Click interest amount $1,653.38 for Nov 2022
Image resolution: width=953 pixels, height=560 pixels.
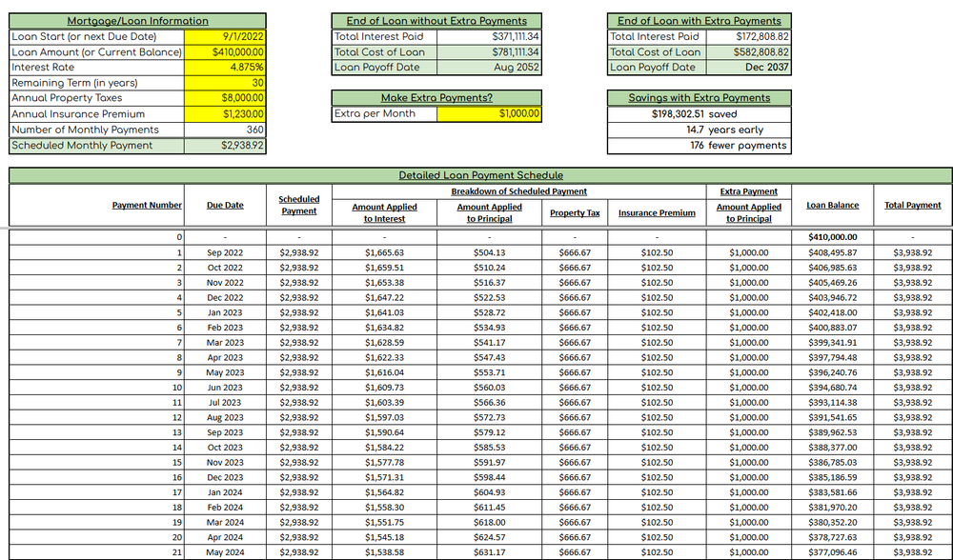coord(385,283)
